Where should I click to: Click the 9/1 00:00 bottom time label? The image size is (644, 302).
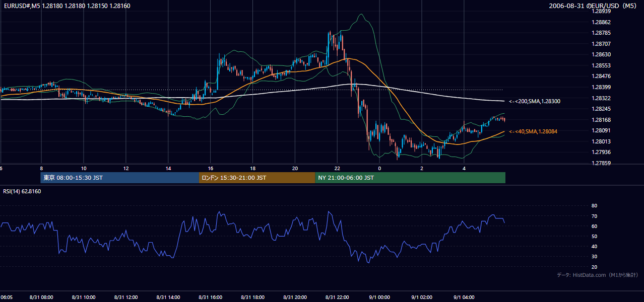(x=379, y=297)
